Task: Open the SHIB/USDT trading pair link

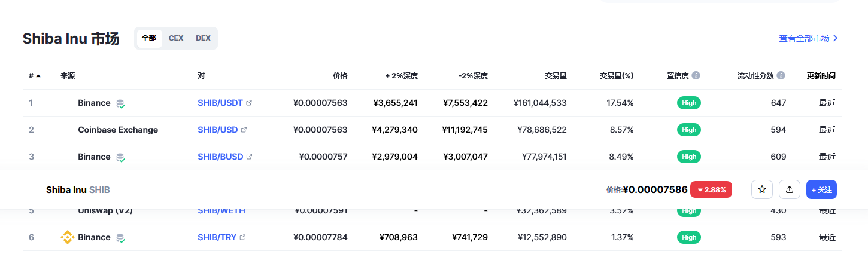Action: tap(220, 103)
